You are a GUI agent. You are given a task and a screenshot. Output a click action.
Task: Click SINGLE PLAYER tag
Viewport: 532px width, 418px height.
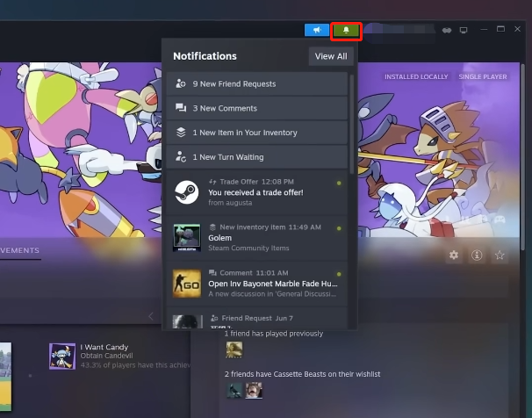(x=483, y=77)
